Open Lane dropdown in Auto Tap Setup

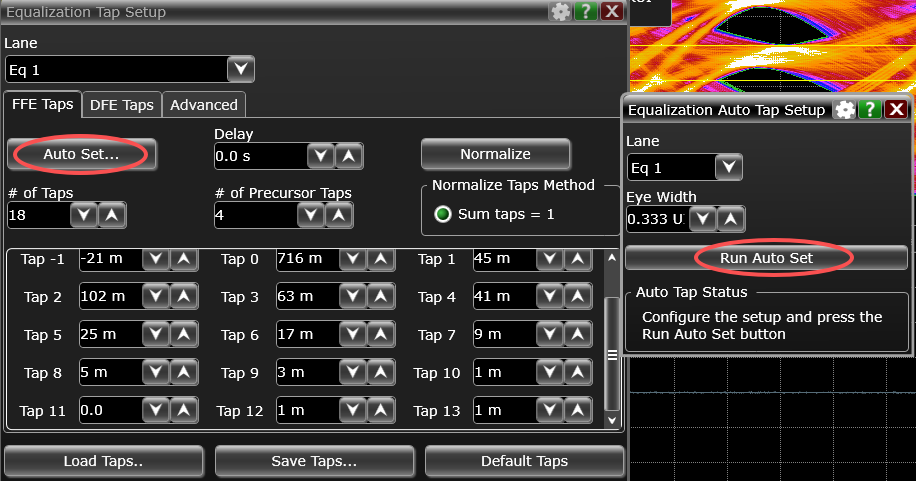729,168
